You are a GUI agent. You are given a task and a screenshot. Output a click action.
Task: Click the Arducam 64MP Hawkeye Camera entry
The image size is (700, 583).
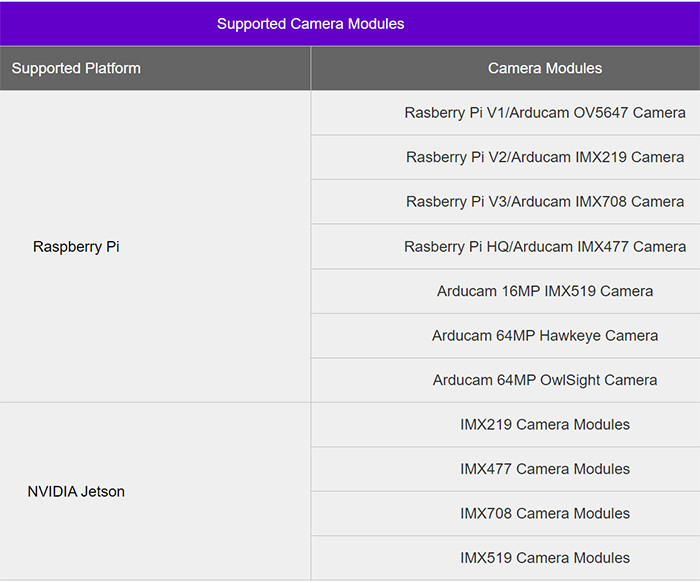pyautogui.click(x=545, y=335)
